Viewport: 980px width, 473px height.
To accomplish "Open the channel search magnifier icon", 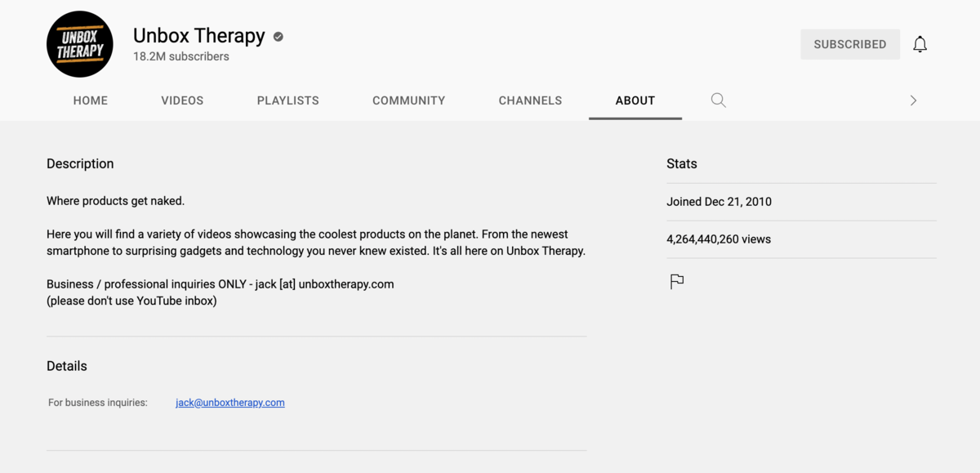I will tap(718, 100).
